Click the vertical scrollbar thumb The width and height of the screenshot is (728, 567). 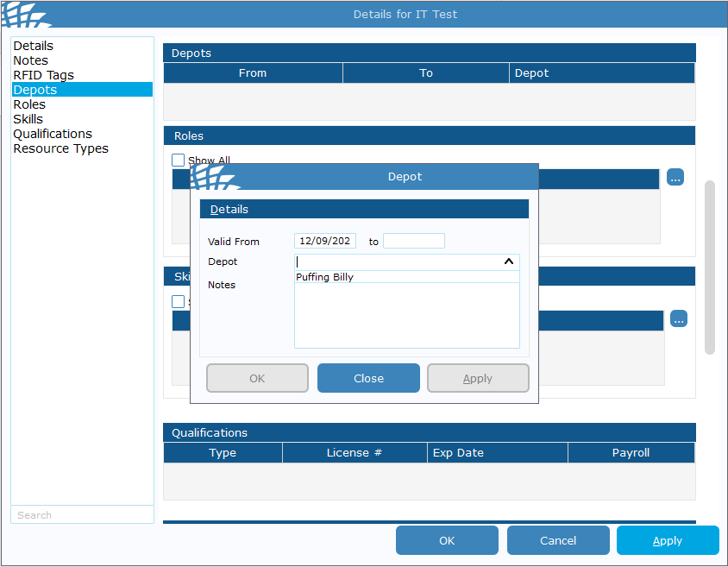pyautogui.click(x=710, y=268)
